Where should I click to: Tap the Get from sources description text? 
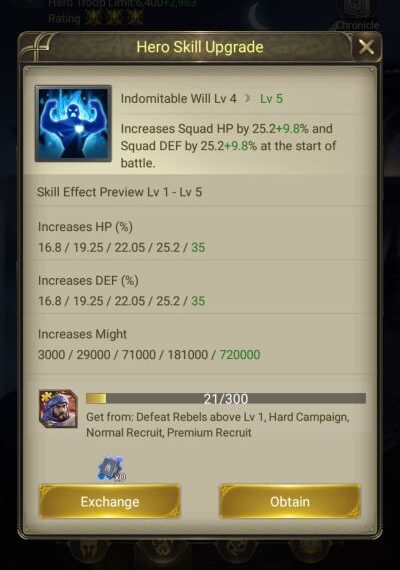(217, 425)
